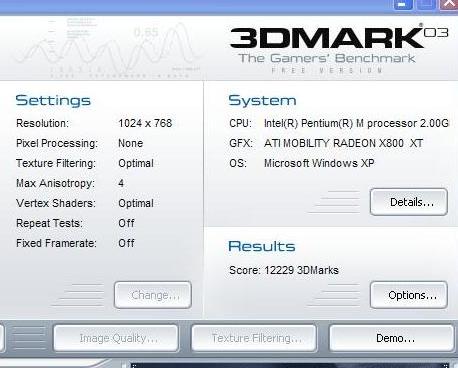Image resolution: width=458 pixels, height=368 pixels.
Task: Select CPU text 'Intel(R) Pentium(R) M processor'
Action: 340,123
